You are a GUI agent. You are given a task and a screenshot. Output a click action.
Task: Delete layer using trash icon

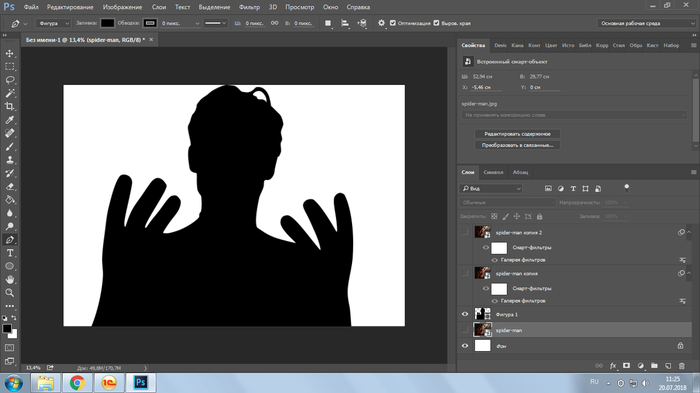click(682, 366)
